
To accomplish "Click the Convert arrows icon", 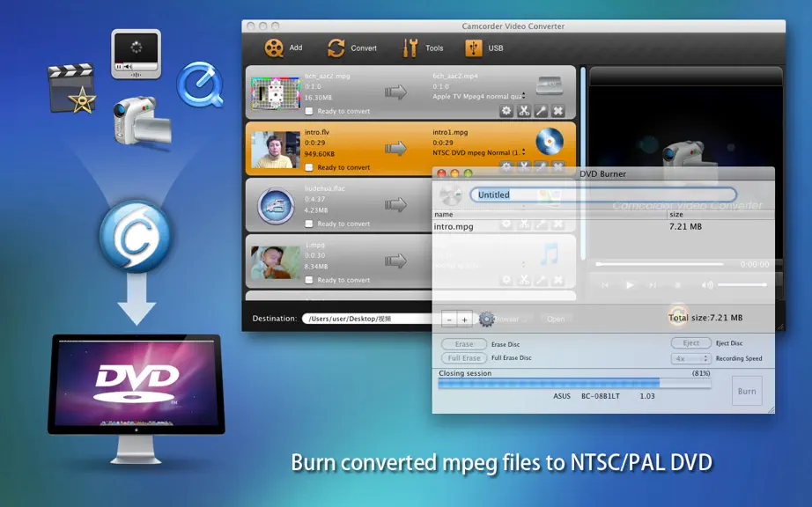I will click(336, 48).
